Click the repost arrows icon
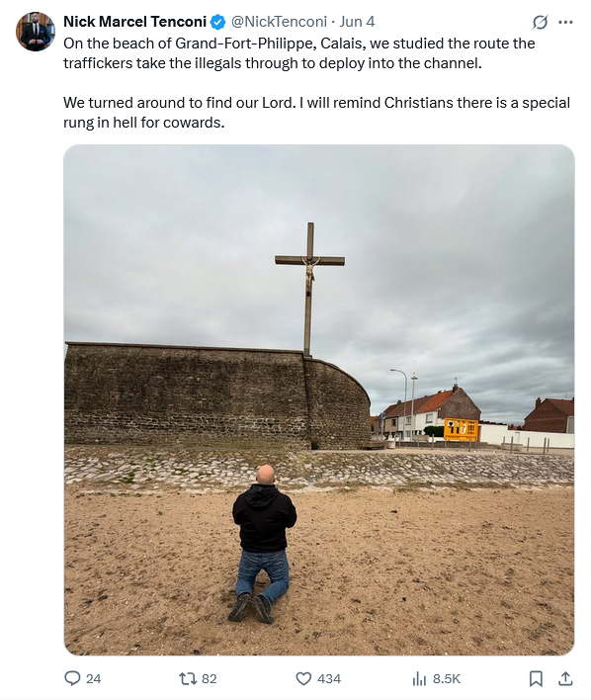The height and width of the screenshot is (700, 591). (188, 678)
